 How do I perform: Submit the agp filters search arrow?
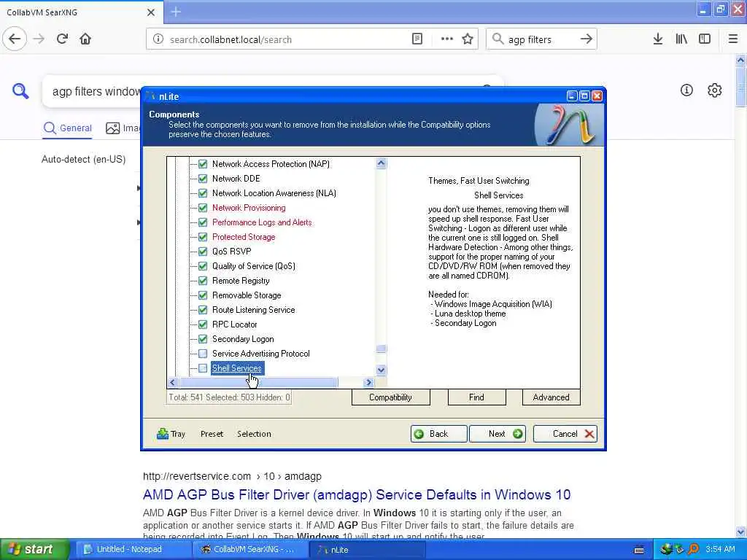pyautogui.click(x=587, y=39)
